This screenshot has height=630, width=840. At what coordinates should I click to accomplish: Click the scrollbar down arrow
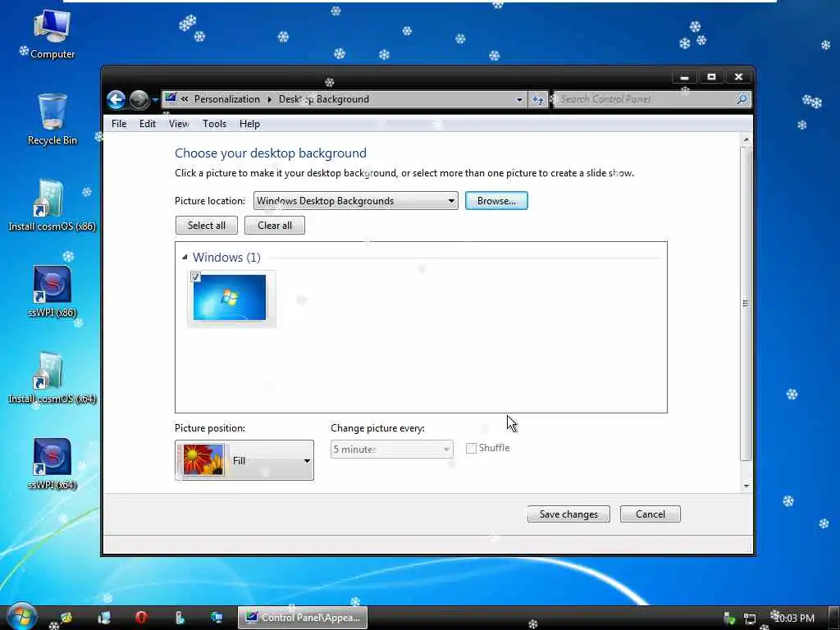745,486
